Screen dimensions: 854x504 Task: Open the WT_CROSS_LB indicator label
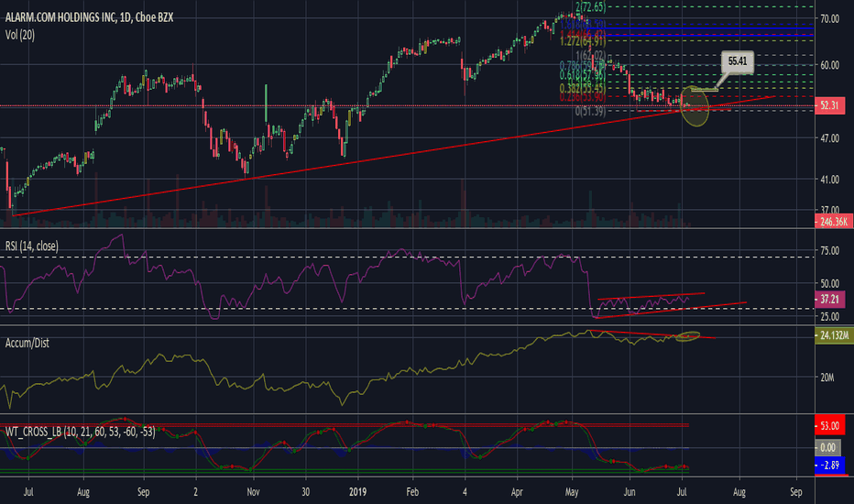tap(81, 433)
